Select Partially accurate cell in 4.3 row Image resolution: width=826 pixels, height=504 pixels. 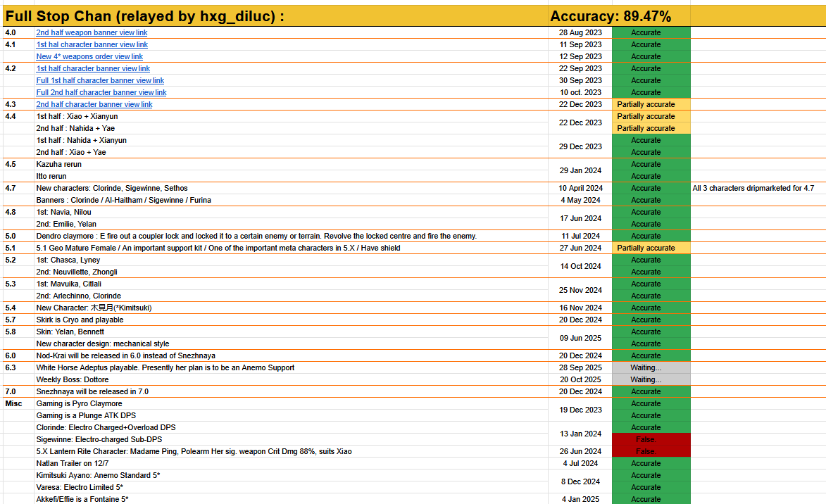click(x=651, y=104)
